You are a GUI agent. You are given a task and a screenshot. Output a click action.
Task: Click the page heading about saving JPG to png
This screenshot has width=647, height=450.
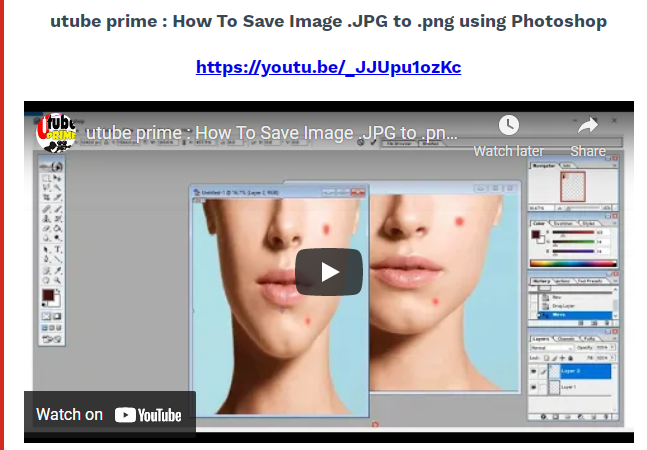pyautogui.click(x=328, y=21)
